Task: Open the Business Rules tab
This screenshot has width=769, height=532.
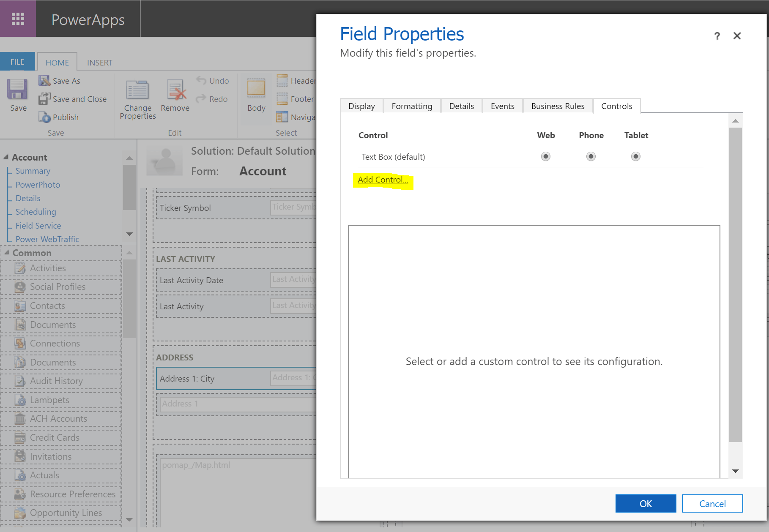Action: pos(558,106)
